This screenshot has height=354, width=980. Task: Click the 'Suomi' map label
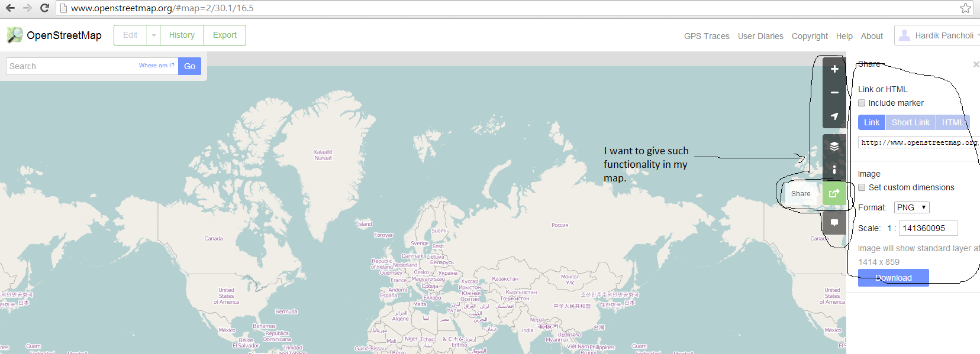(x=439, y=231)
